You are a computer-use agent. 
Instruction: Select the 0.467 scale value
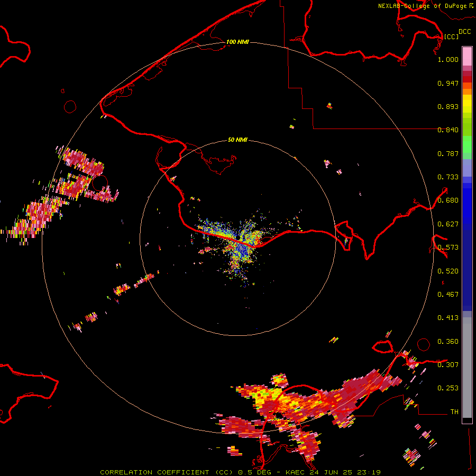(448, 295)
